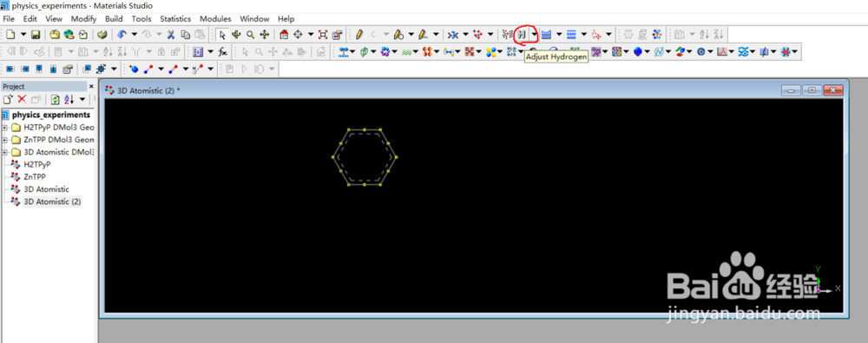Screen dimensions: 868x343
Task: Click the Display Style options icon
Action: (x=338, y=35)
